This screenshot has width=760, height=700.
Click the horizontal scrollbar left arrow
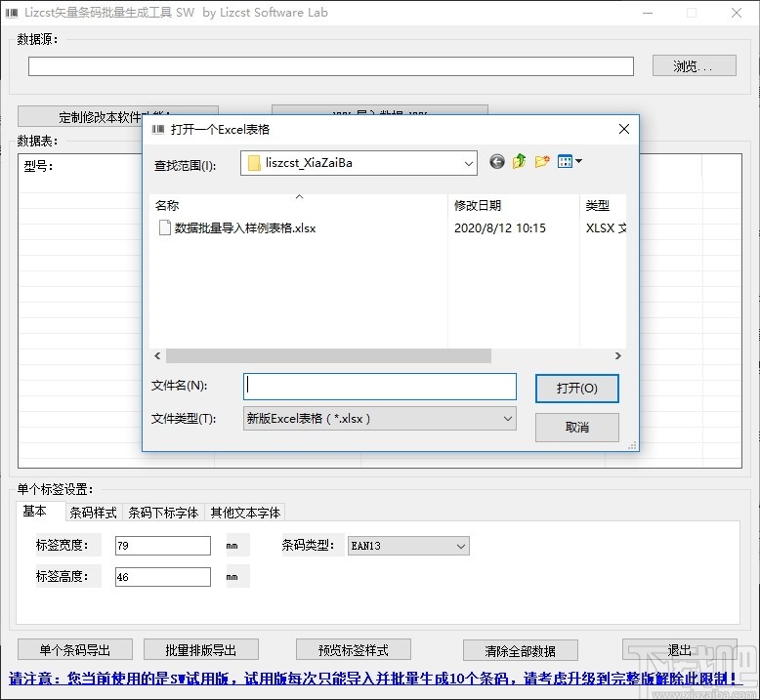(157, 355)
